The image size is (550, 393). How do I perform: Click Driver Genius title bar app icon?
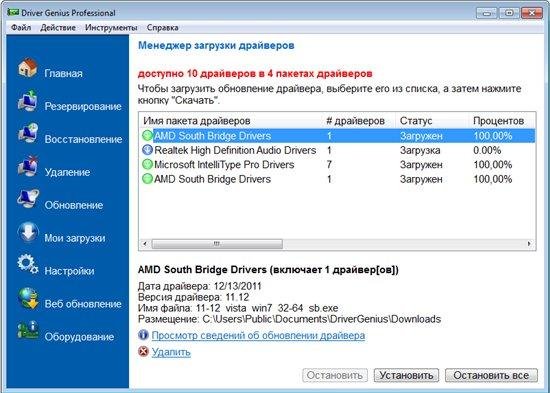13,13
